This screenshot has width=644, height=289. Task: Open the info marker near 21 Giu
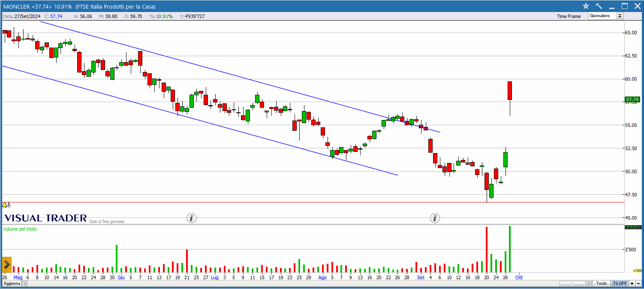192,218
